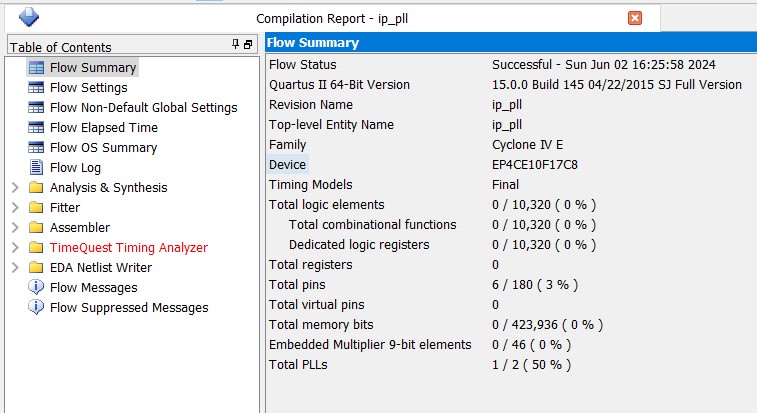
Task: Click the Flow Summary table icon
Action: (x=37, y=68)
